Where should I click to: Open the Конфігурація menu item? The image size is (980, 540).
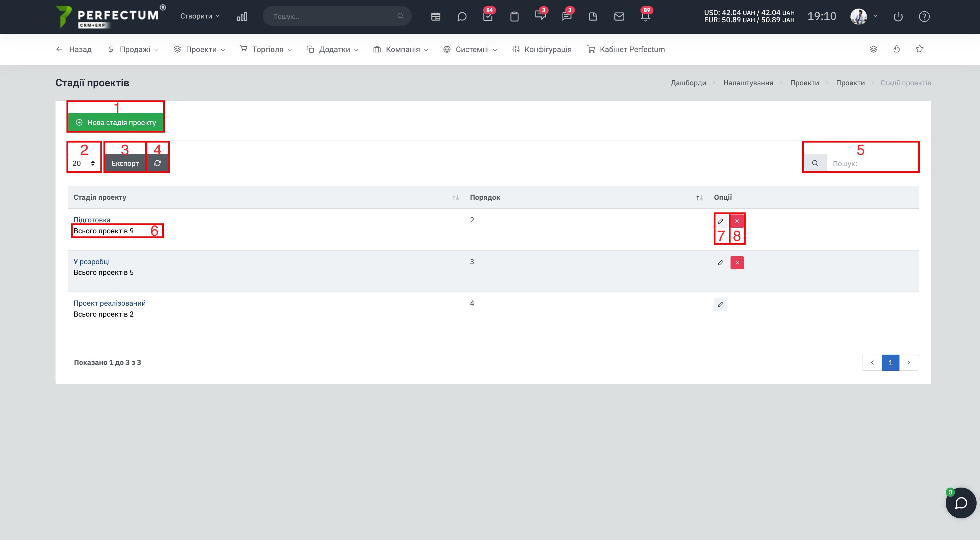[541, 49]
